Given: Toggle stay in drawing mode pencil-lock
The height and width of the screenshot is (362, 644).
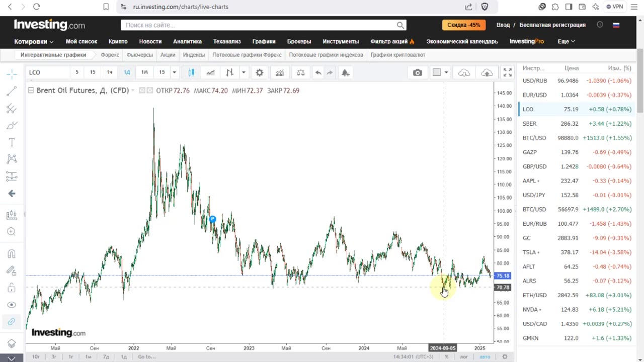Looking at the screenshot, I should pos(12,270).
